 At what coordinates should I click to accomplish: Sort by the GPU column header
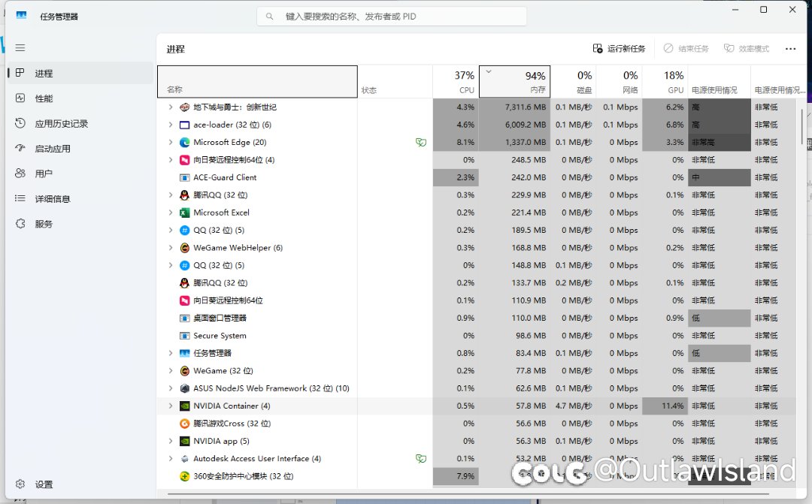tap(665, 82)
